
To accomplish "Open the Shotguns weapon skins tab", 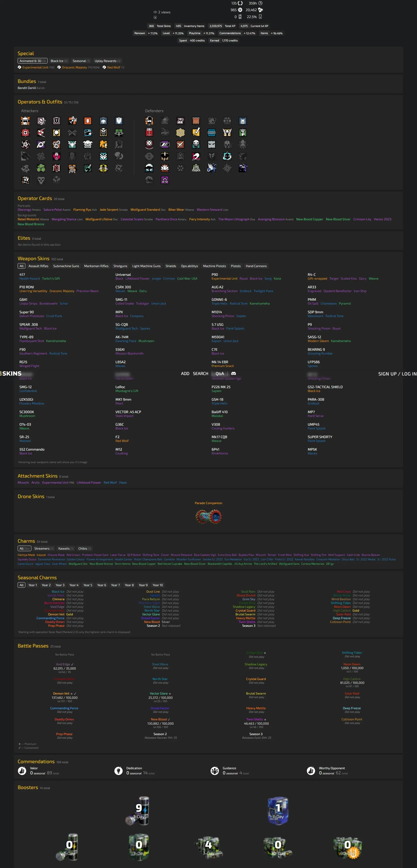I will [120, 266].
